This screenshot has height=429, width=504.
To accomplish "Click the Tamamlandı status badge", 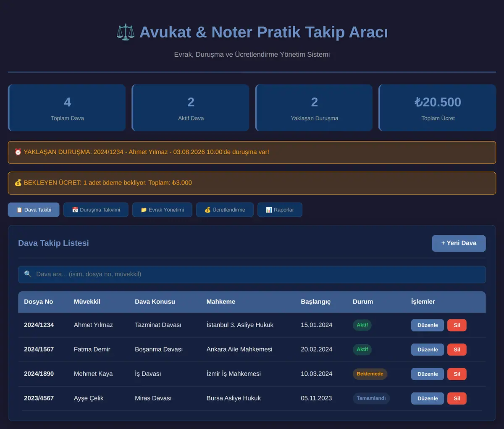I will pos(371,398).
